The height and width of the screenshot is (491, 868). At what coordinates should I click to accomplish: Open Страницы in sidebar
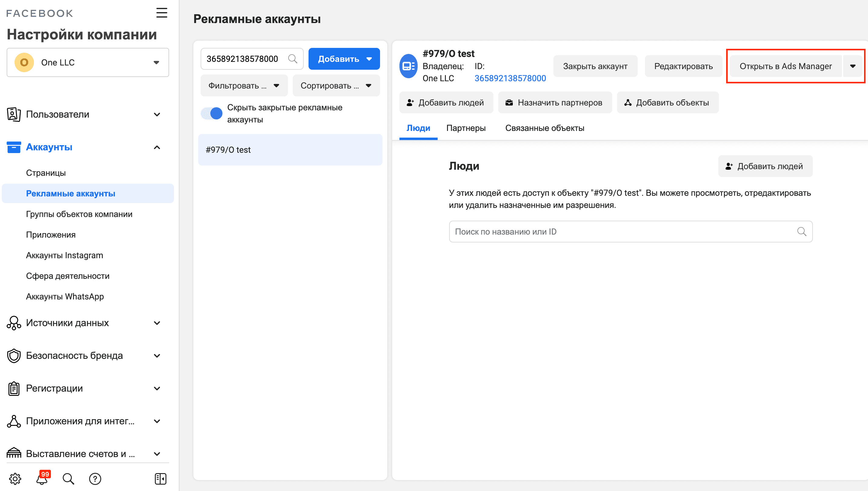pyautogui.click(x=46, y=173)
